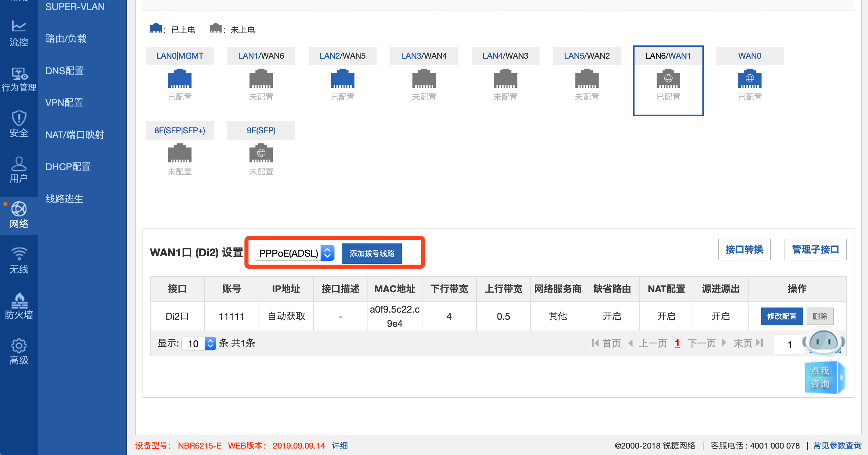
Task: Select the LAN6/WAN1 port icon
Action: tap(668, 79)
